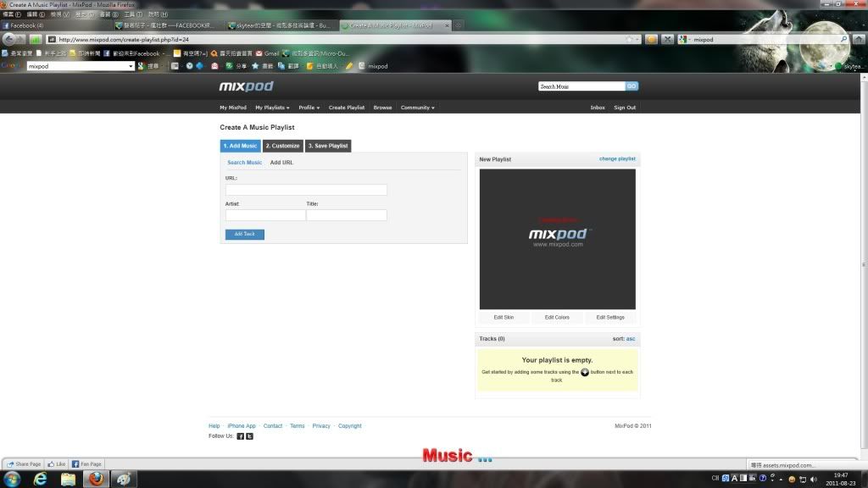The width and height of the screenshot is (868, 488).
Task: Click the Terms link in the footer
Action: (298, 426)
